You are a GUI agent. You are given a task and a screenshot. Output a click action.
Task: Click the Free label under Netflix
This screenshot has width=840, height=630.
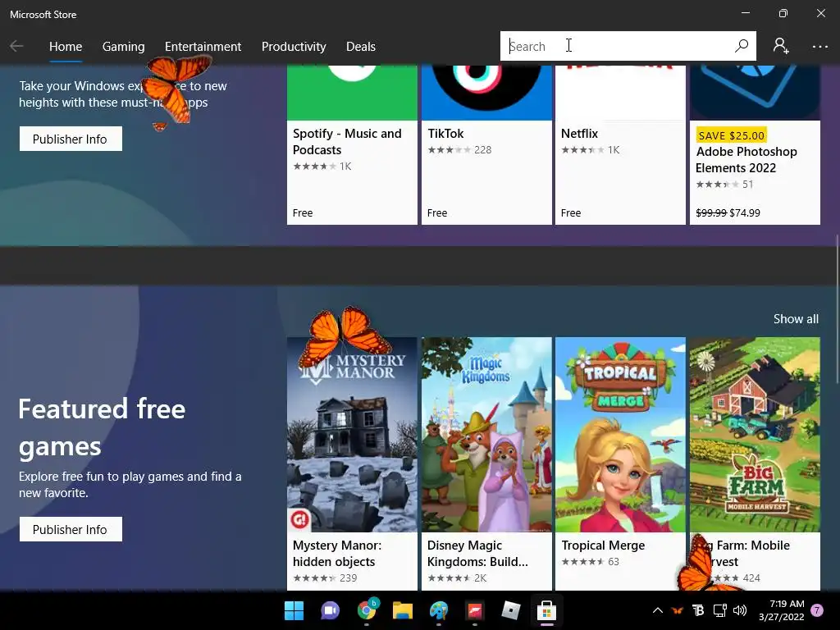tap(571, 212)
